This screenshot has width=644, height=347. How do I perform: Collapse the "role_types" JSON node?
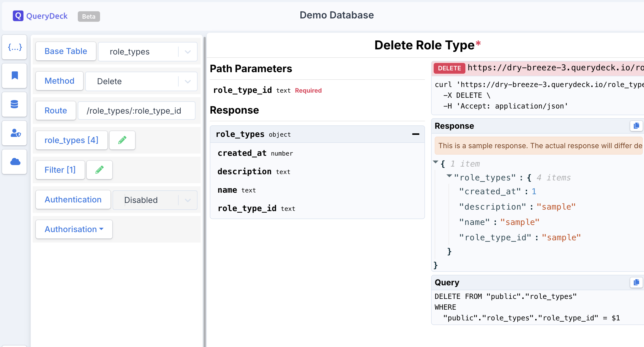449,176
